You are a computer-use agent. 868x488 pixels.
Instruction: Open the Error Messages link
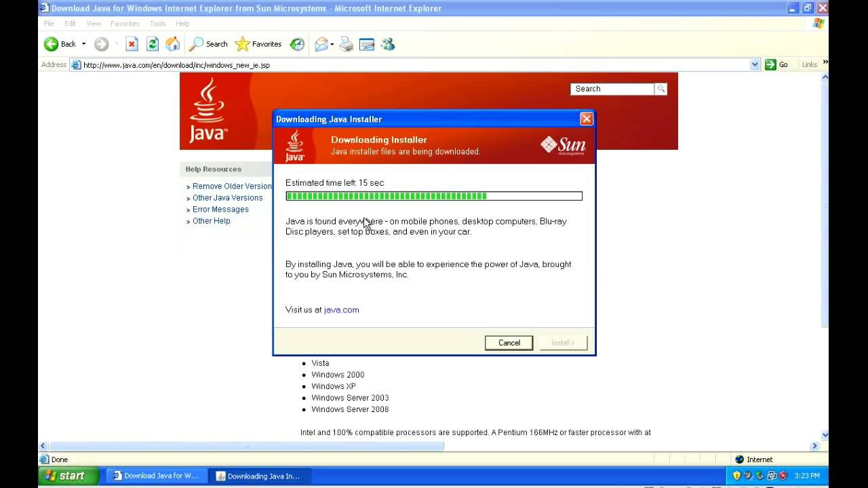click(220, 209)
